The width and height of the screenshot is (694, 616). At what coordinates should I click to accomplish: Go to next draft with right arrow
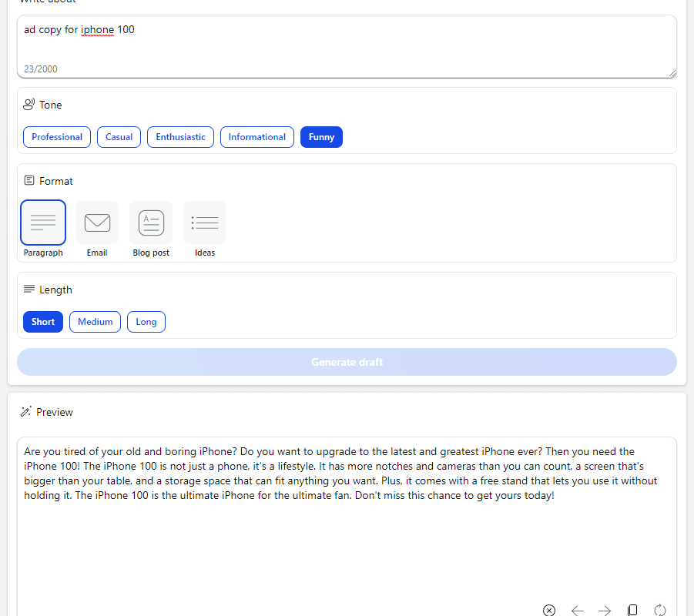(x=605, y=611)
